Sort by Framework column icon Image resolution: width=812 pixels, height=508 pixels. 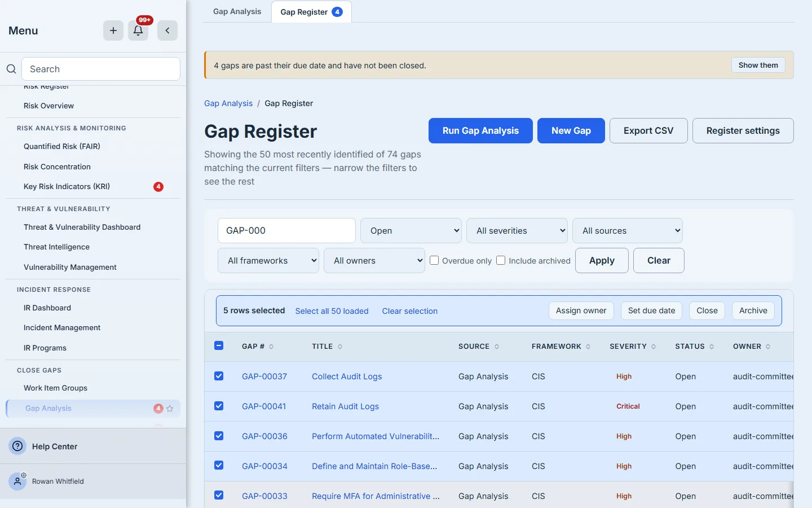(588, 347)
